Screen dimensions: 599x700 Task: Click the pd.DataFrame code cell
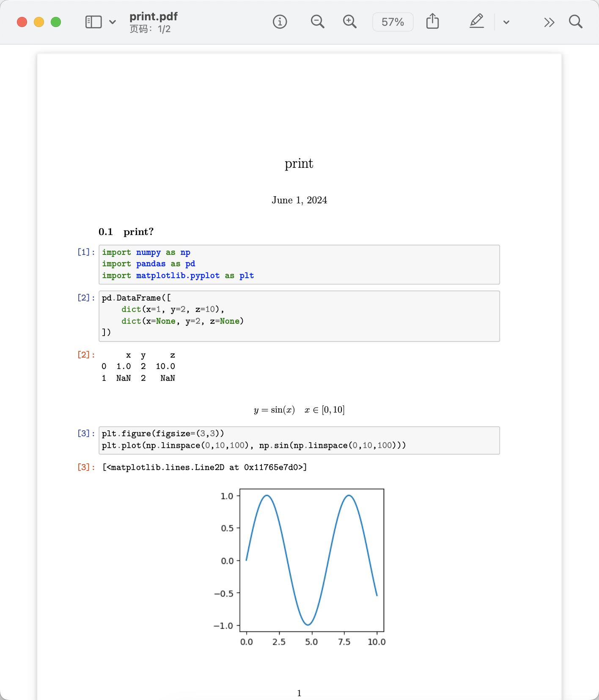pyautogui.click(x=299, y=316)
